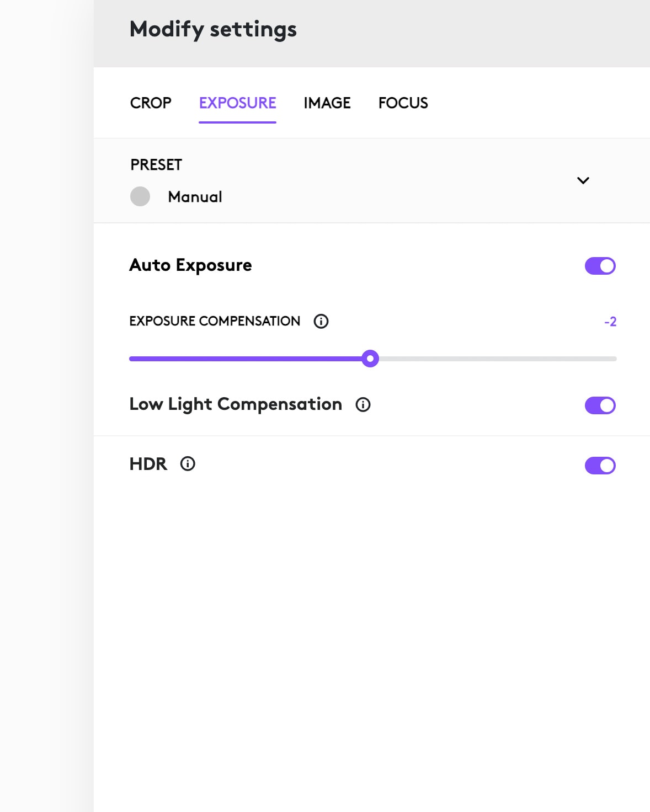This screenshot has width=650, height=812.
Task: Click the exposure compensation slider handle
Action: point(370,359)
